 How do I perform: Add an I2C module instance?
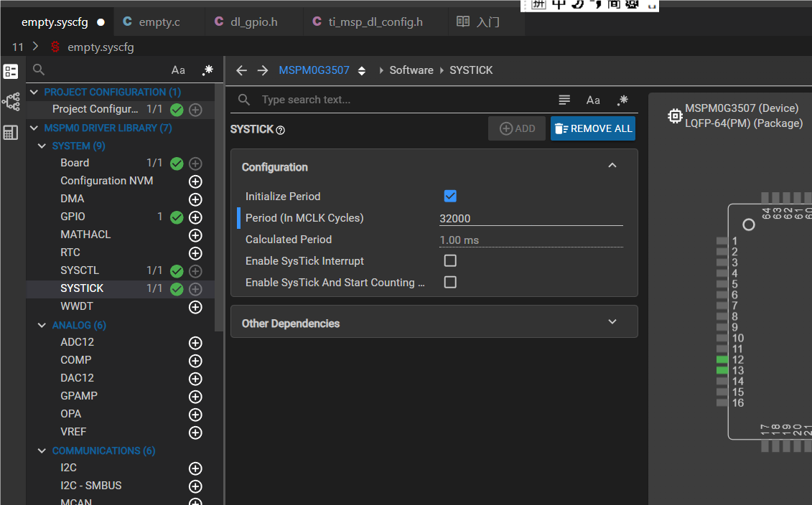[195, 468]
